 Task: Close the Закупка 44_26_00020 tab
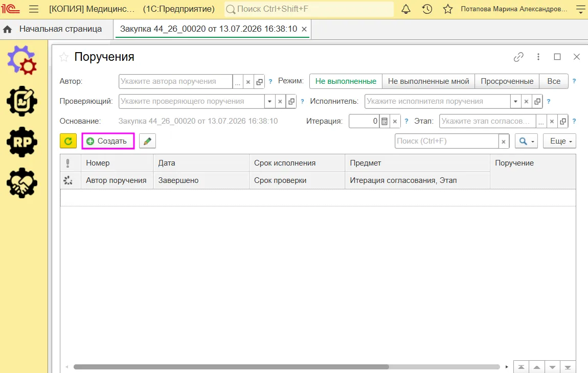click(304, 29)
